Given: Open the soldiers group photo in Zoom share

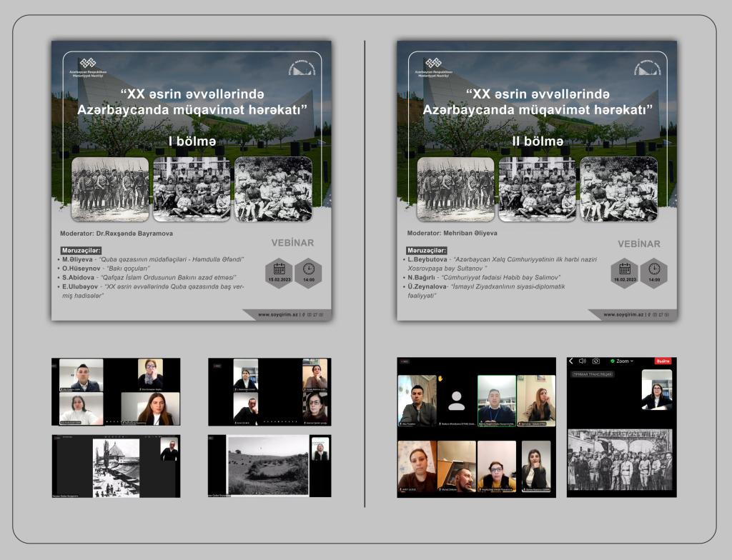Looking at the screenshot, I should [620, 460].
